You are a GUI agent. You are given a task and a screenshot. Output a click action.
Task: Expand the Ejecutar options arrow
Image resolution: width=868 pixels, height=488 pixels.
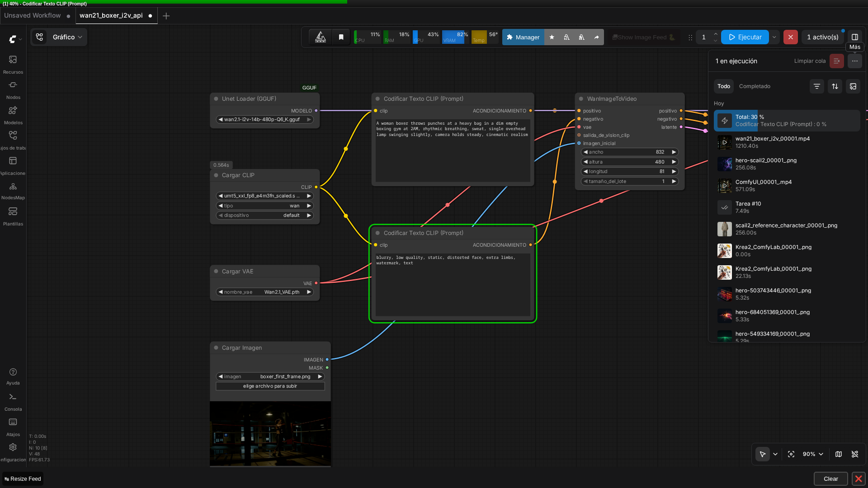(x=774, y=37)
